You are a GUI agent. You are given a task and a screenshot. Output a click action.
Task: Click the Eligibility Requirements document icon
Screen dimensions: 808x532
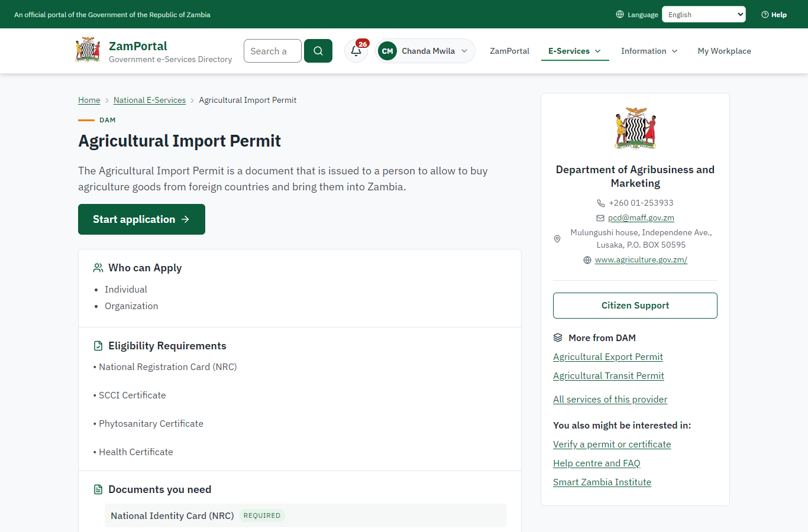click(98, 346)
